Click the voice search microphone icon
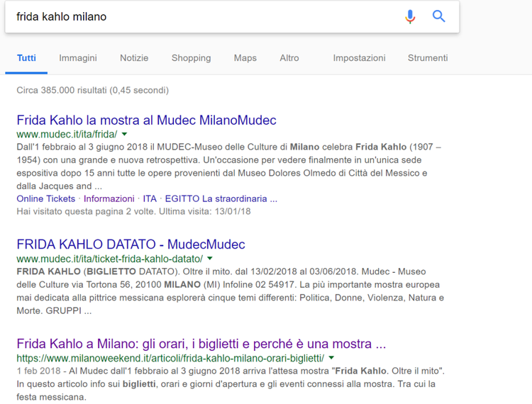The image size is (532, 404). point(410,16)
